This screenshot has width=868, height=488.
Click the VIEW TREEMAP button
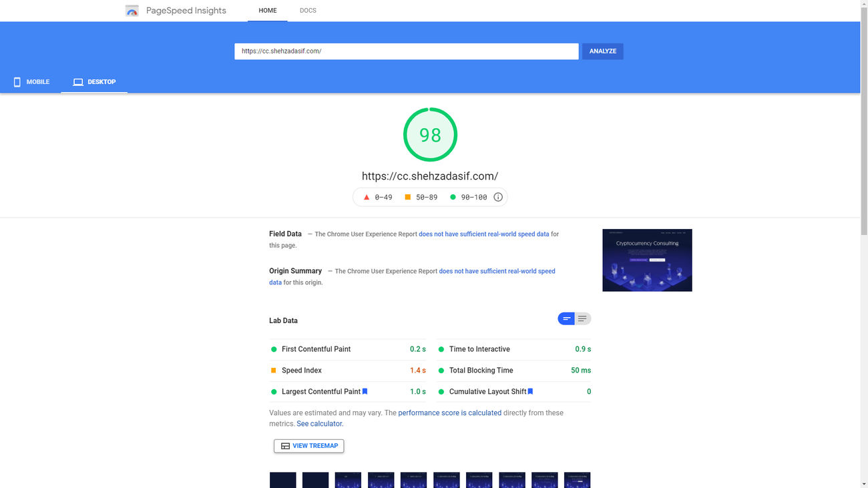pos(308,445)
